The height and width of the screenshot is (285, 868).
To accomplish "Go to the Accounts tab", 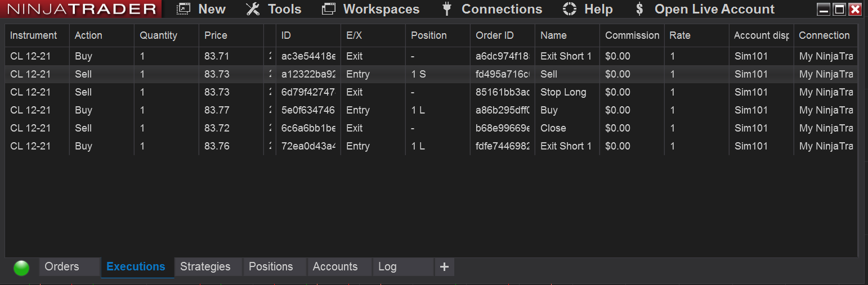I will [x=335, y=267].
